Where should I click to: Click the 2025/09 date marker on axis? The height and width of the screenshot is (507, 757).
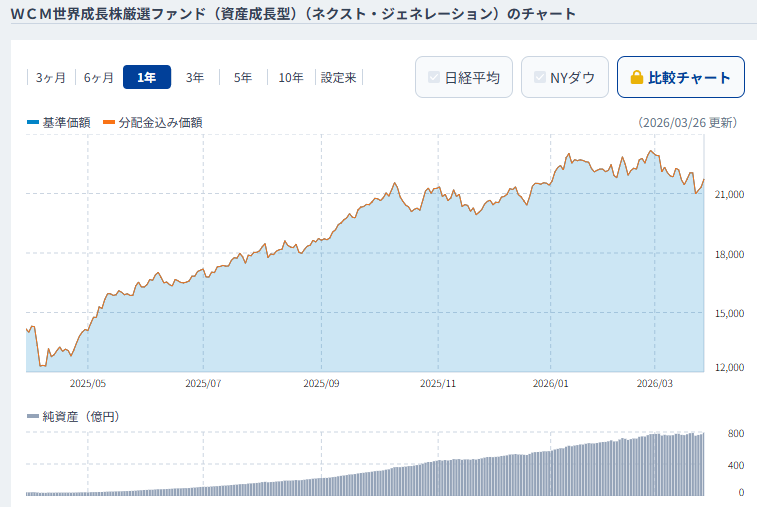pos(322,383)
